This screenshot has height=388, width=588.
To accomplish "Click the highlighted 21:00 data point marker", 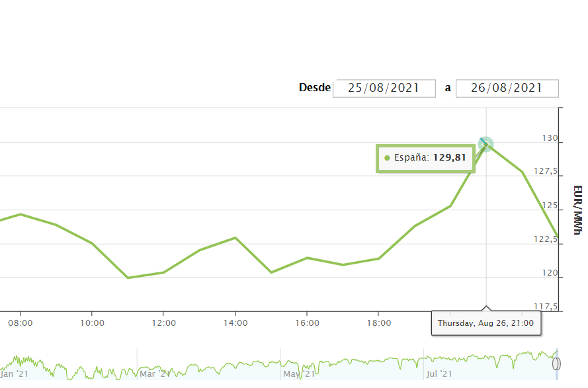I will (x=485, y=144).
